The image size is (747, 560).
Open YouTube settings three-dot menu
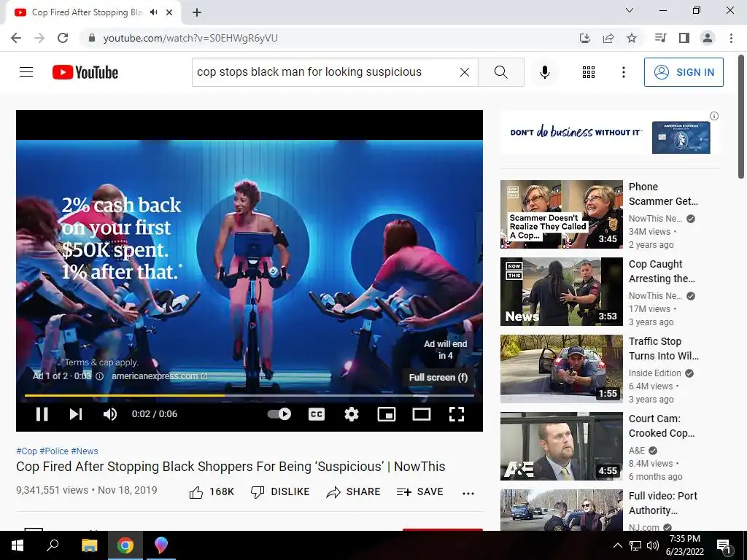[623, 72]
